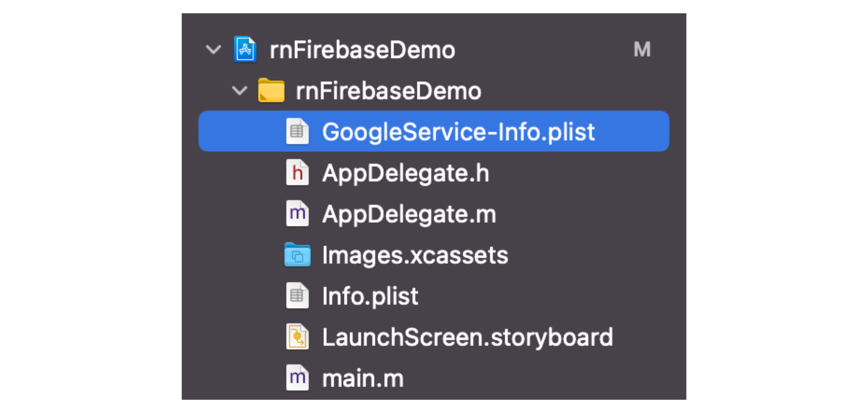Image resolution: width=868 pixels, height=411 pixels.
Task: Select the rnFirebaseDemo project name
Action: tap(362, 50)
